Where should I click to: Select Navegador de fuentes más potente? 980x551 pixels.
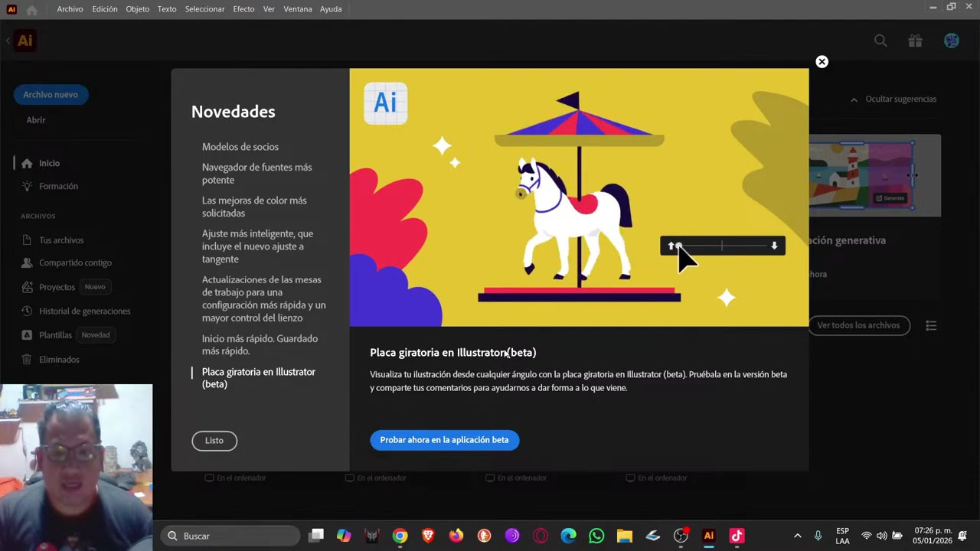click(257, 174)
